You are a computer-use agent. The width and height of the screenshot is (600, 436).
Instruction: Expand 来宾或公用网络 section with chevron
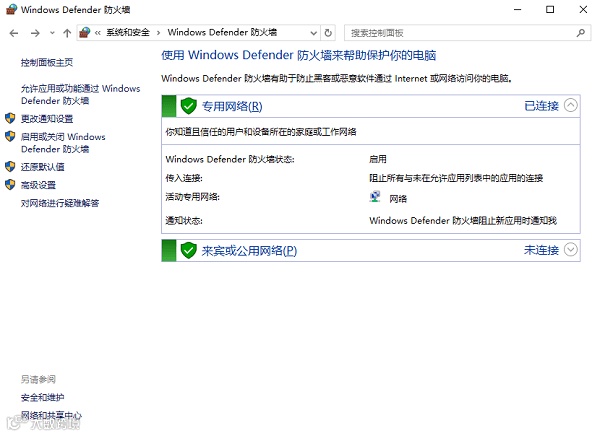pos(571,250)
